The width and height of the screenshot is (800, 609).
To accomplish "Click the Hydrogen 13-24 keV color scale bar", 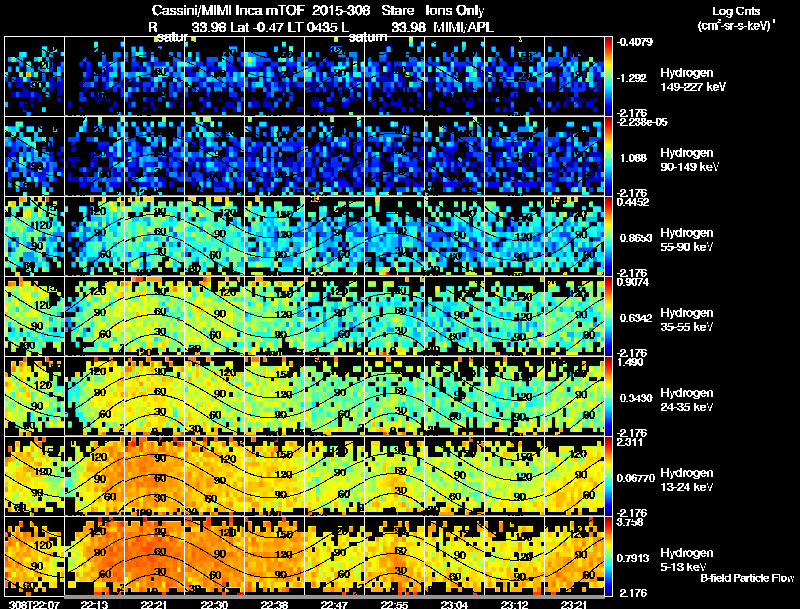I will tap(608, 477).
